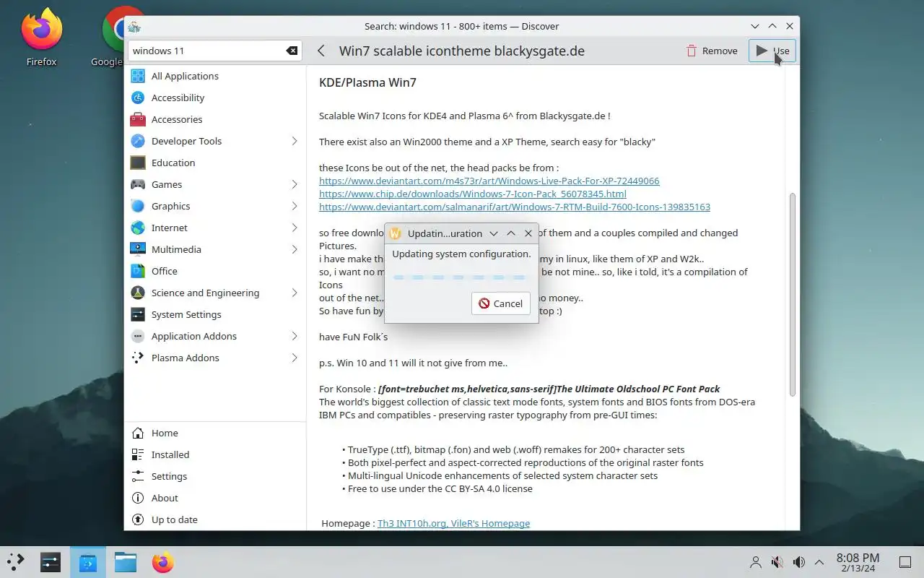The height and width of the screenshot is (578, 924).
Task: Open the file manager in taskbar
Action: pyautogui.click(x=126, y=562)
